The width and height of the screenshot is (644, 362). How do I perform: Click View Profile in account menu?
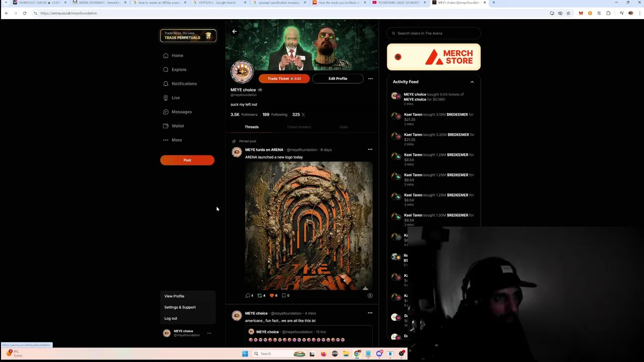pos(174,296)
